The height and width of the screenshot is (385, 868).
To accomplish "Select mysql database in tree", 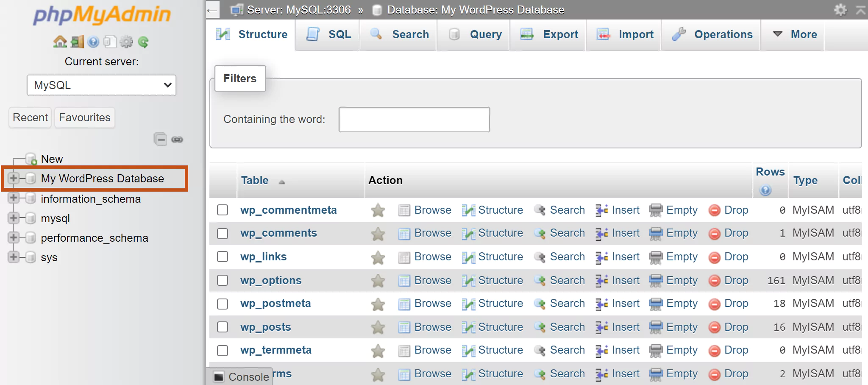I will coord(55,218).
